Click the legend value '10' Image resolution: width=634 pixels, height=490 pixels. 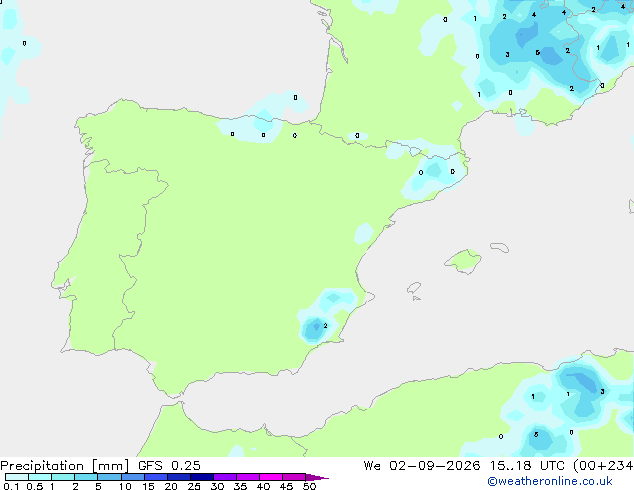(x=125, y=486)
